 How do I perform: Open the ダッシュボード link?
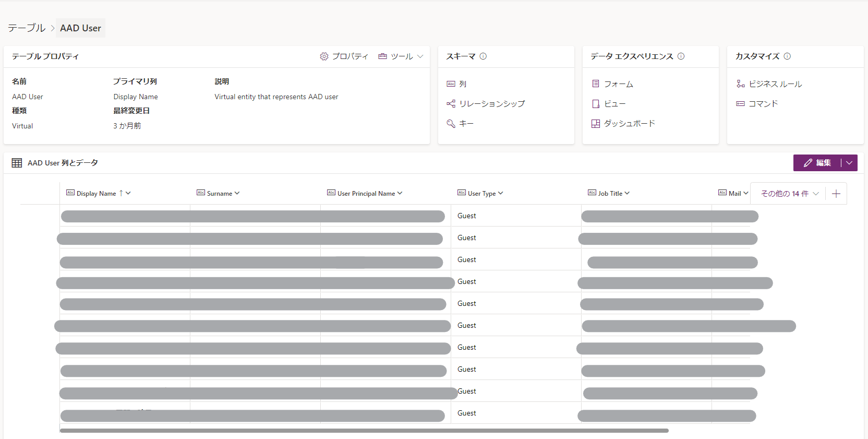click(630, 124)
